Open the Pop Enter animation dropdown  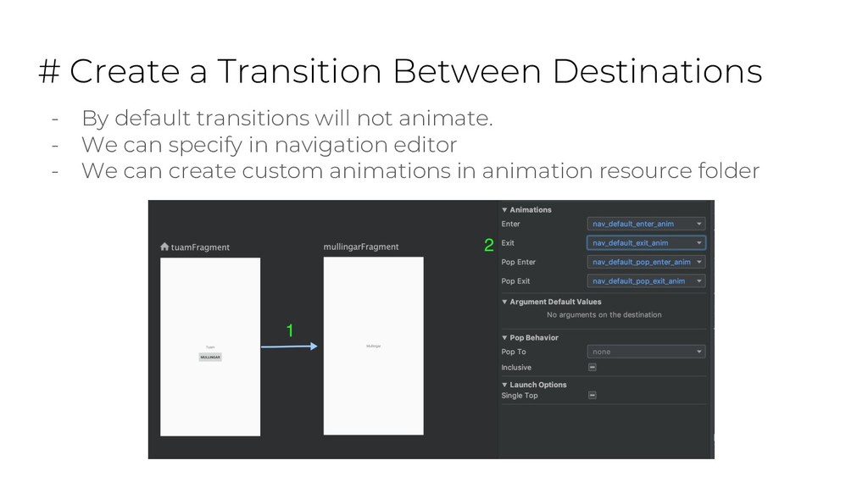click(x=646, y=263)
